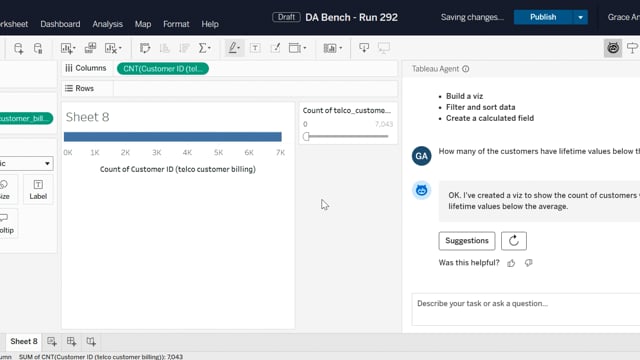The height and width of the screenshot is (360, 640).
Task: Expand the Clear Sheet dropdown arrow
Action: pos(120,48)
